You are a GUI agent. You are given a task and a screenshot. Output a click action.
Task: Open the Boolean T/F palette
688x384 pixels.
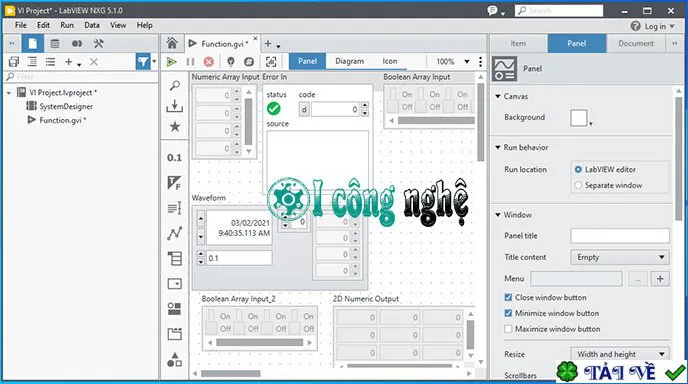pos(174,183)
